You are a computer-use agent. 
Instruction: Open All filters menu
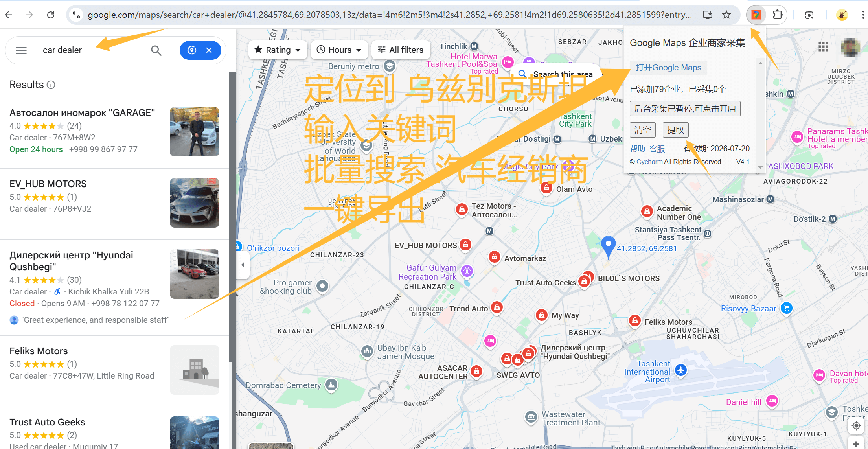[400, 50]
